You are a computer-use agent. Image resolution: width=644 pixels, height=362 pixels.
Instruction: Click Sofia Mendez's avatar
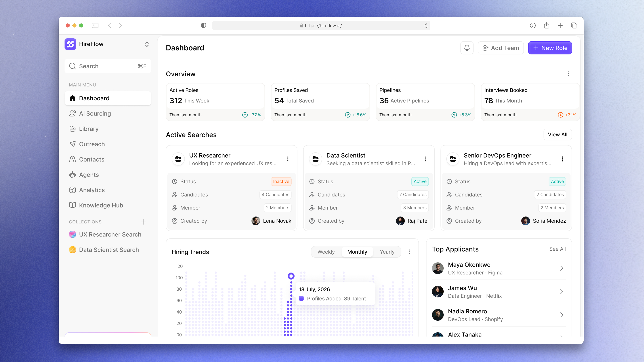click(x=525, y=221)
